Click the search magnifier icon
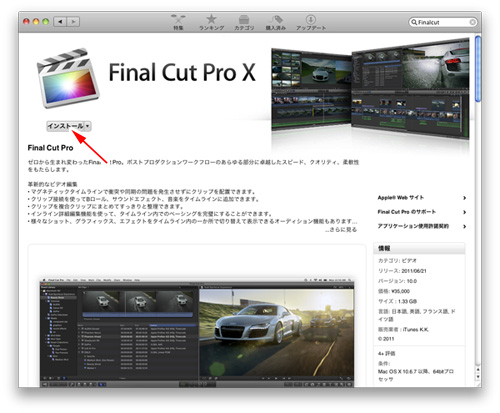This screenshot has height=413, width=500. tap(414, 22)
